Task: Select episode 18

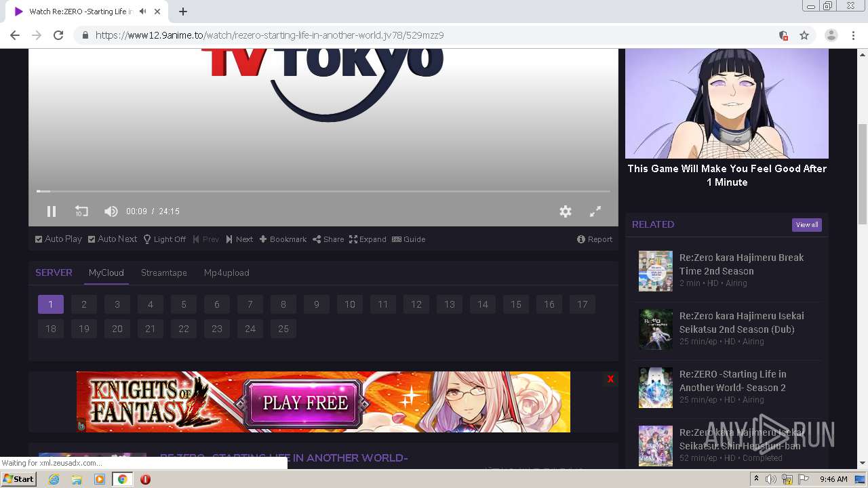Action: pyautogui.click(x=51, y=329)
